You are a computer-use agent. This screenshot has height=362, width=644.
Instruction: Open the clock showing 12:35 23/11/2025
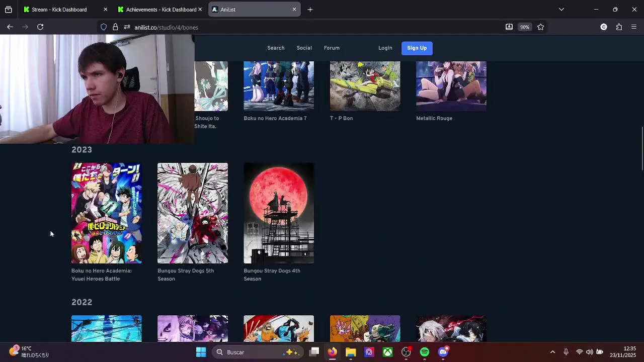tap(623, 352)
